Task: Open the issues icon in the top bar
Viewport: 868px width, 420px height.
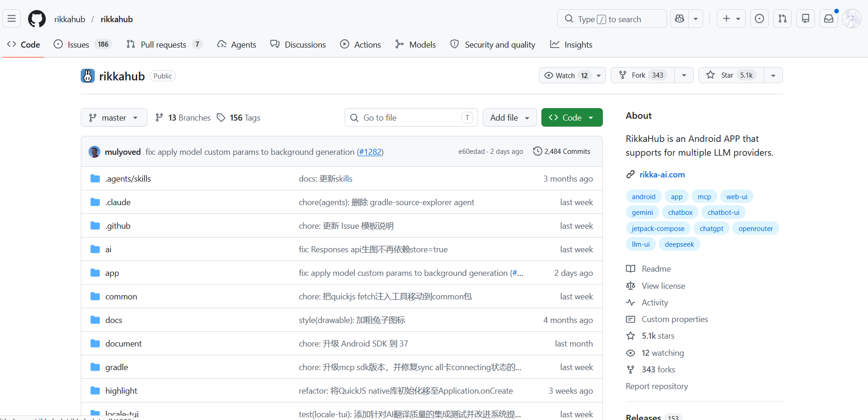Action: click(x=759, y=19)
